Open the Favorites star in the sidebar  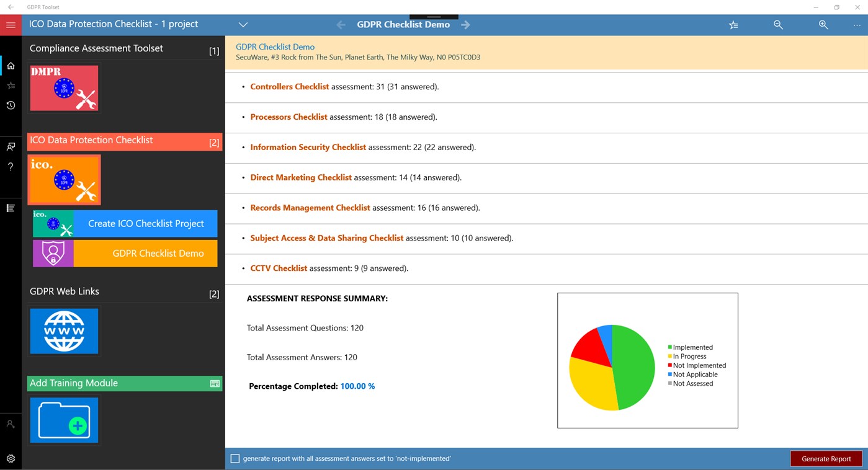coord(10,85)
